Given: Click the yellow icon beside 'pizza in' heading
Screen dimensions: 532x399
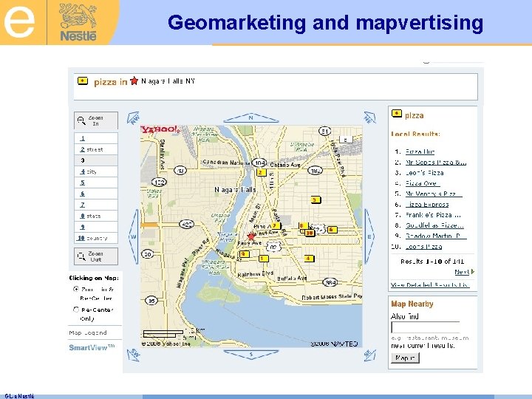Looking at the screenshot, I should pos(83,81).
